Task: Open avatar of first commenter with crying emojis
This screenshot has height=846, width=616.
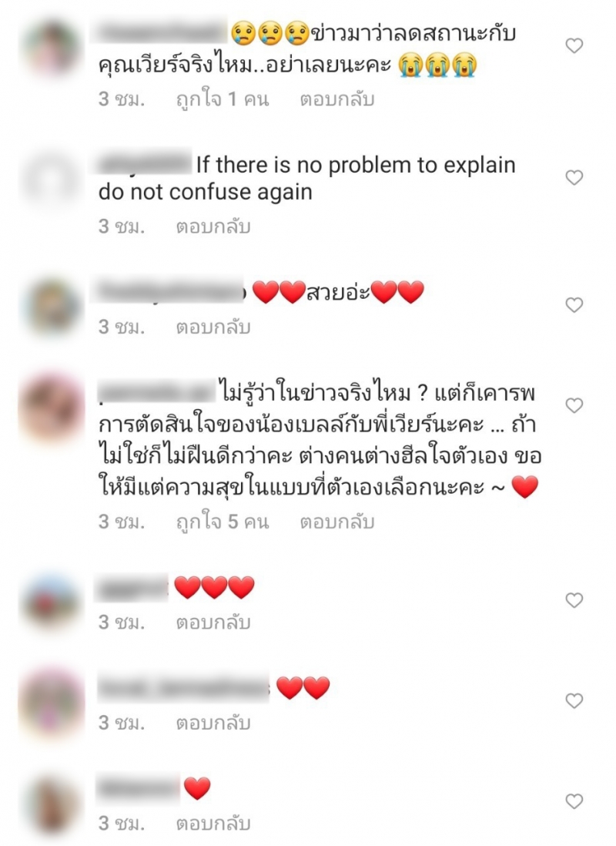Action: click(52, 49)
